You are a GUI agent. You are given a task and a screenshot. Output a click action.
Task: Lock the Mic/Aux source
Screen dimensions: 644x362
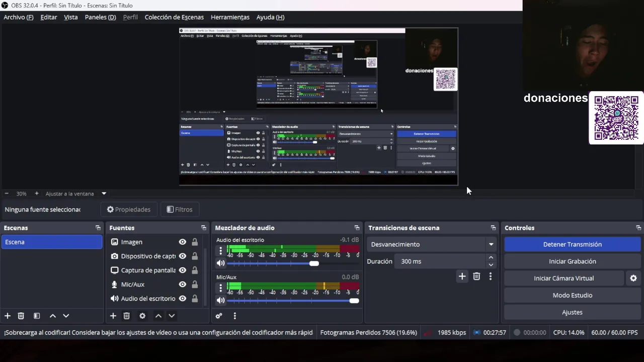pyautogui.click(x=195, y=284)
